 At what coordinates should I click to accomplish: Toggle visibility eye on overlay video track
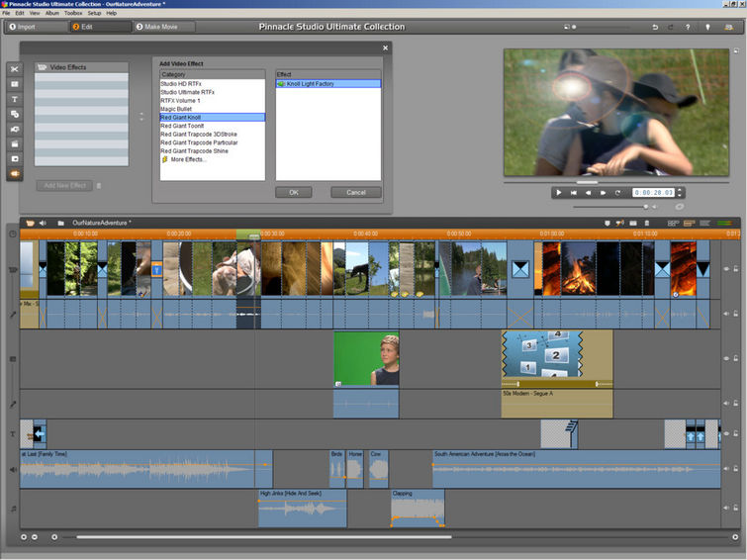coord(726,359)
